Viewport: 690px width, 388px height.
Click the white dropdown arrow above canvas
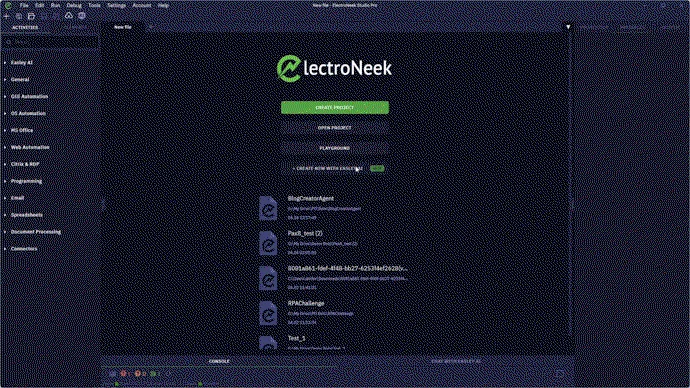point(568,27)
